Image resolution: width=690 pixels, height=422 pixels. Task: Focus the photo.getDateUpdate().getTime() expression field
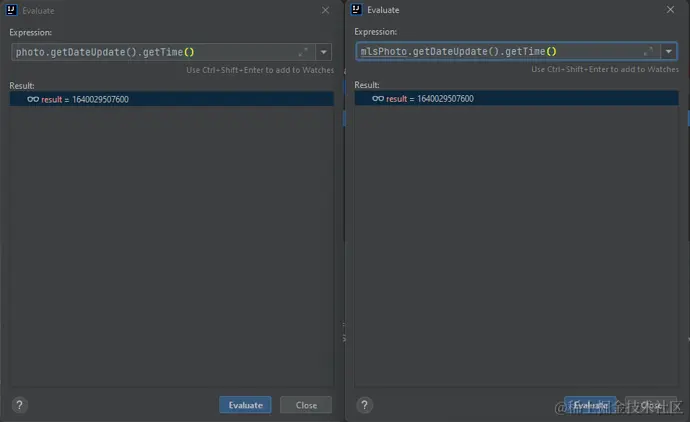[163, 52]
